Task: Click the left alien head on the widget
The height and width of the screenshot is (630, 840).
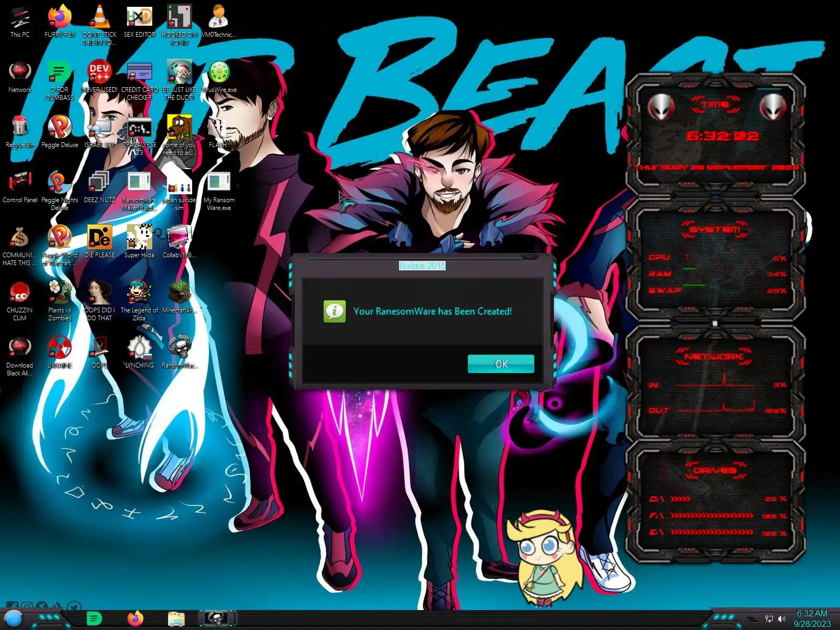Action: [661, 107]
